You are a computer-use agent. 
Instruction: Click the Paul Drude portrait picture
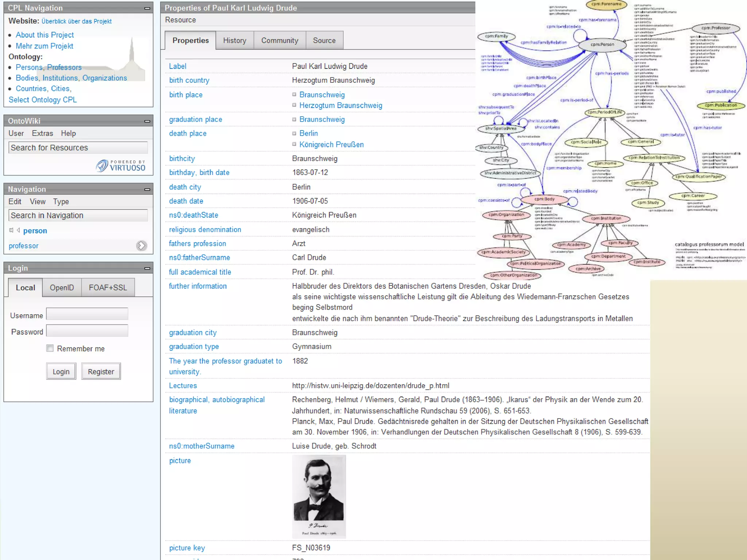click(x=319, y=497)
